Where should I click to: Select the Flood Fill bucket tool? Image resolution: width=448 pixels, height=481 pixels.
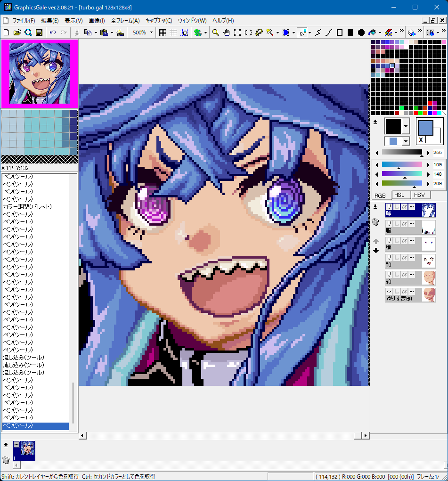(372, 33)
